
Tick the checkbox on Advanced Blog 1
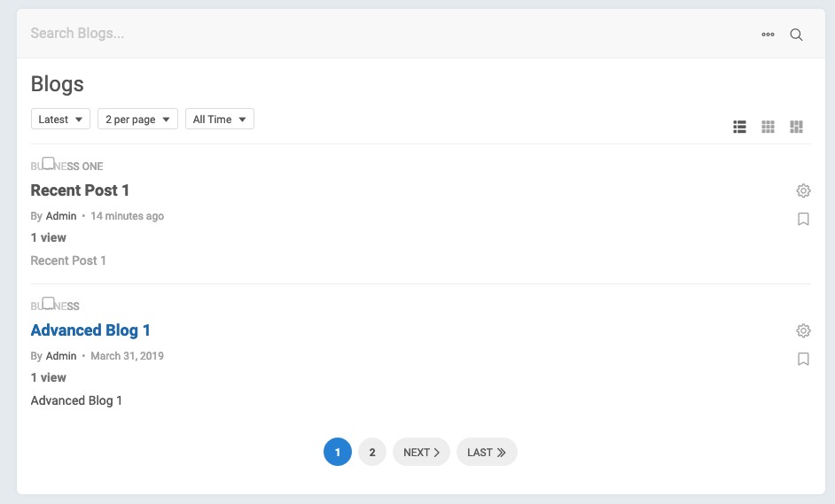[49, 304]
